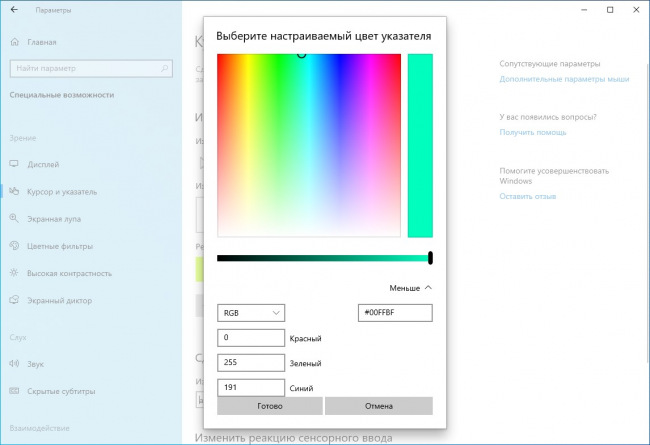Click the Цветные фильтры palette icon
Viewport: 650px width, 445px height.
point(14,246)
